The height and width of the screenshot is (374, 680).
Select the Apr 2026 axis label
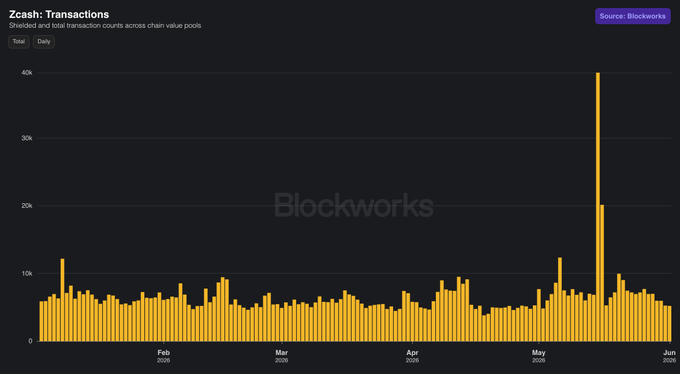[412, 356]
